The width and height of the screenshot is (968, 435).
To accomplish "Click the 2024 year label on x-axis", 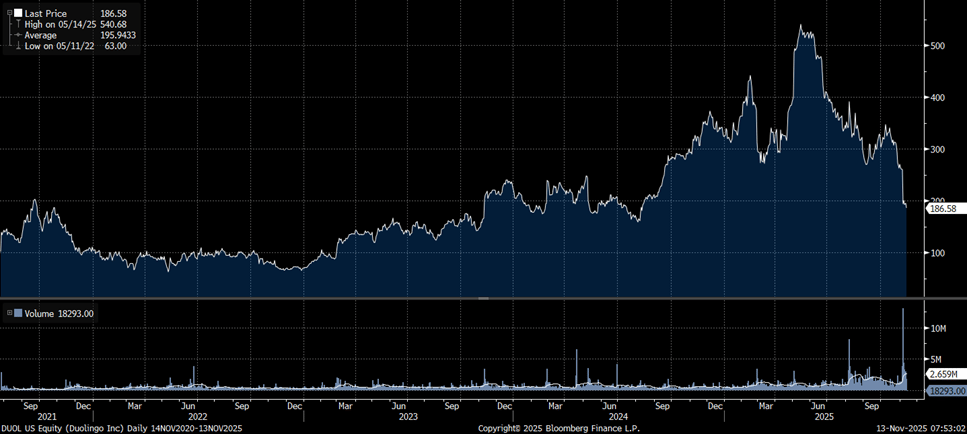I will click(x=620, y=416).
